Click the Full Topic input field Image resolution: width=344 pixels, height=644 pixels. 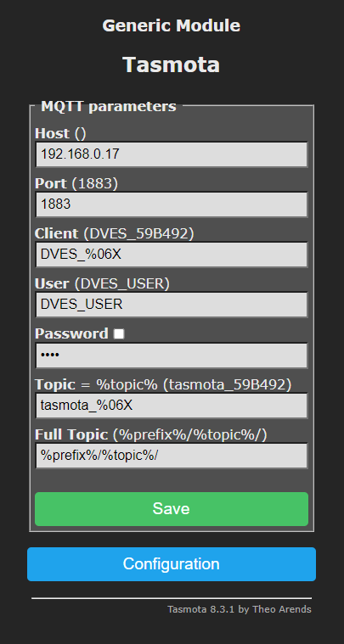pyautogui.click(x=172, y=456)
